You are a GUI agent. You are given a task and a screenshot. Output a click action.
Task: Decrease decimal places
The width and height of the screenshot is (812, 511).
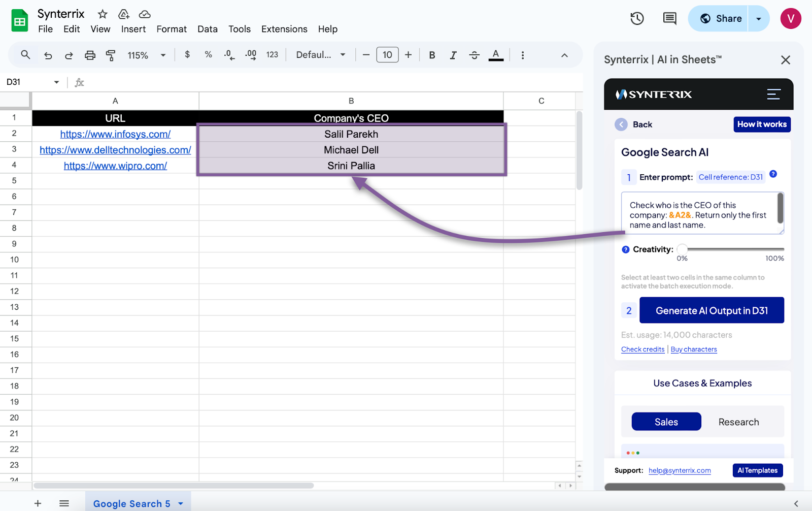point(229,55)
